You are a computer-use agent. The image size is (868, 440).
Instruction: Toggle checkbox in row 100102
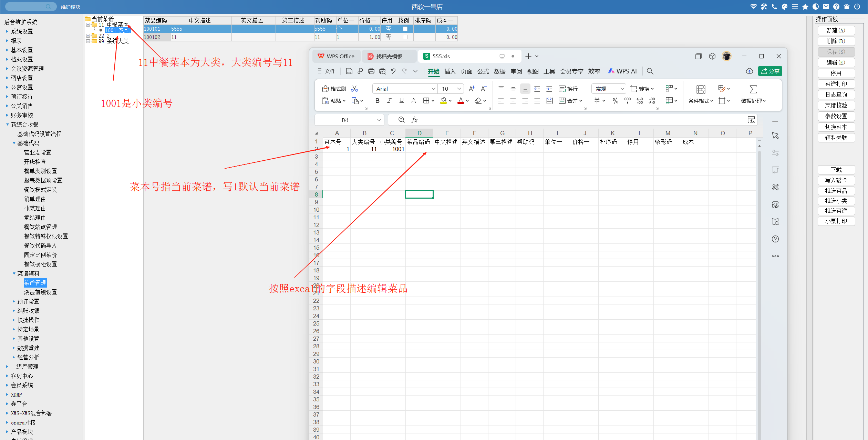tap(405, 37)
